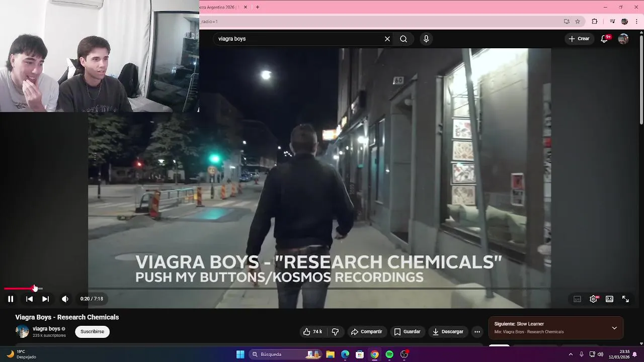Open File Explorer from taskbar
Screen dimensions: 644x362
[x=330, y=354]
